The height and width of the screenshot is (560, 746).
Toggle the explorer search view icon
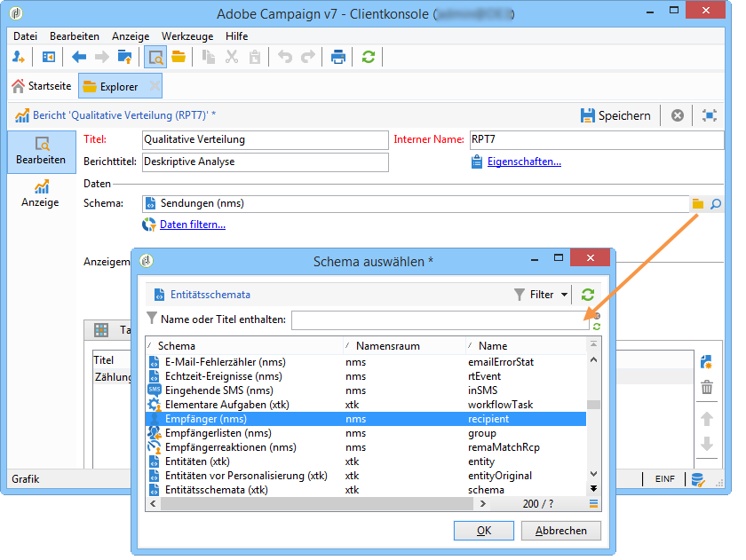coord(155,58)
